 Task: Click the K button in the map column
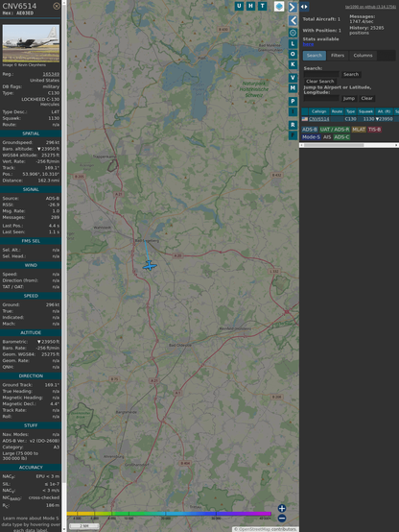293,64
